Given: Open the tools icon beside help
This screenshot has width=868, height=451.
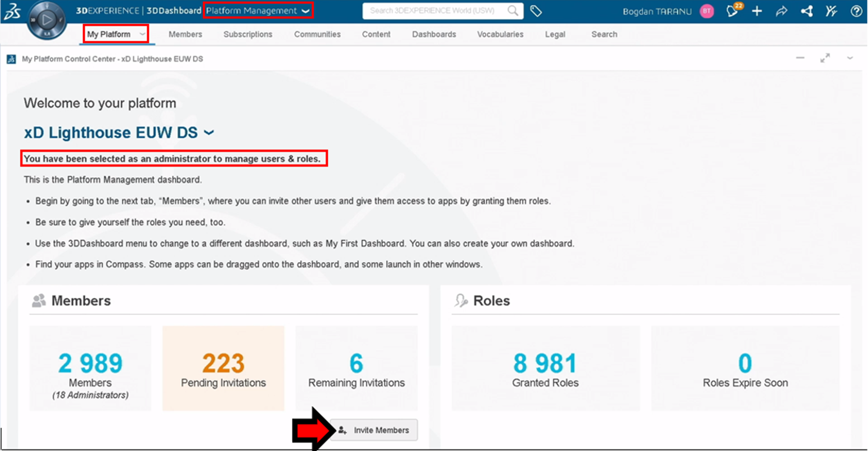Looking at the screenshot, I should 831,11.
